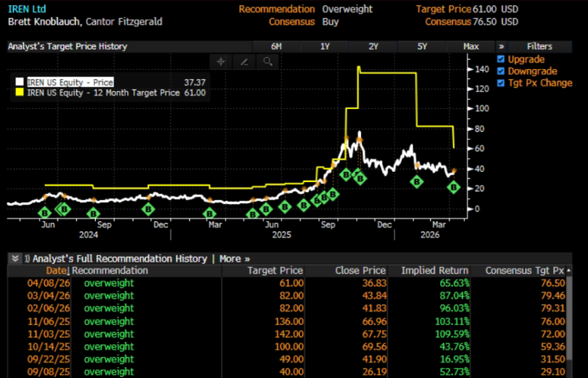588x378 pixels.
Task: Click the Overweight recommendation value in header
Action: point(347,9)
